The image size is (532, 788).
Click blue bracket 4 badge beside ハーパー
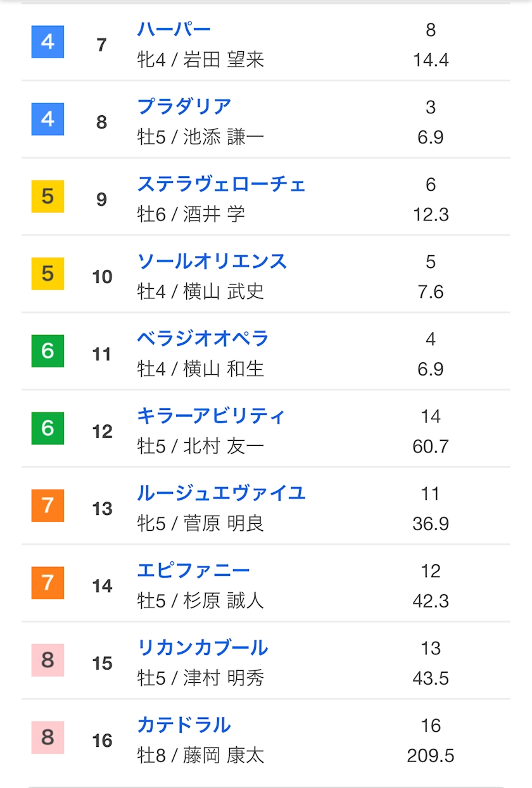[x=47, y=42]
